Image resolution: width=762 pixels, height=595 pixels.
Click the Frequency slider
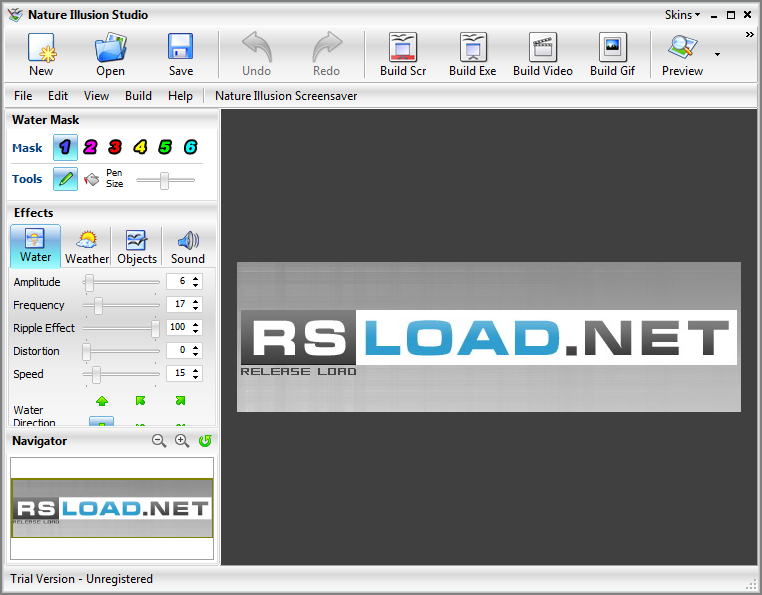121,305
